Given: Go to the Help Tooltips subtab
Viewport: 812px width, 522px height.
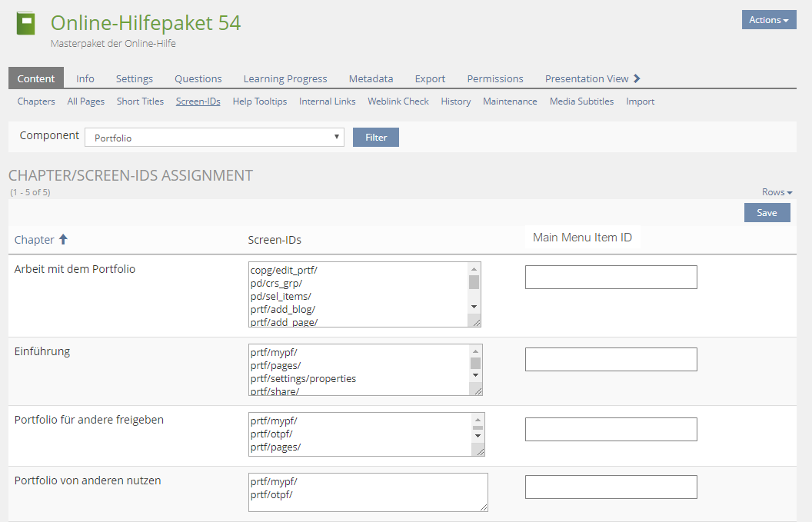Looking at the screenshot, I should pos(259,101).
